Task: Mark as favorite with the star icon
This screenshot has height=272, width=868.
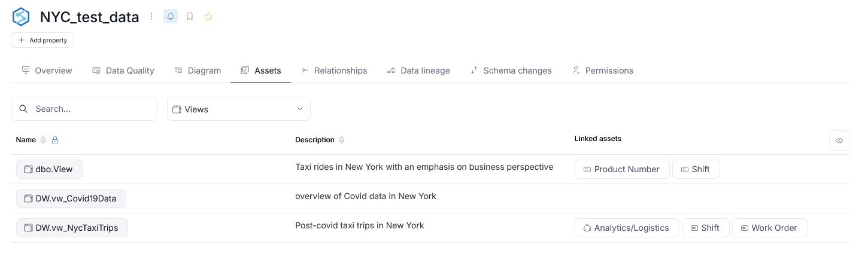Action: click(208, 17)
